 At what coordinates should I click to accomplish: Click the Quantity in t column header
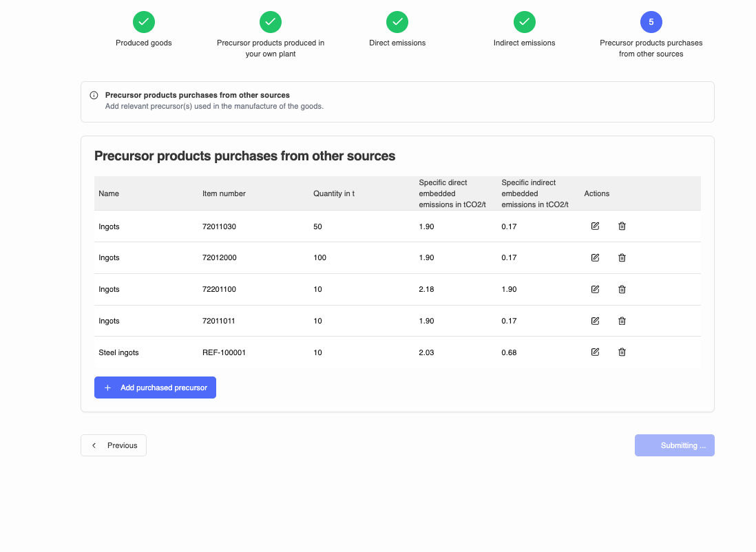click(x=334, y=194)
